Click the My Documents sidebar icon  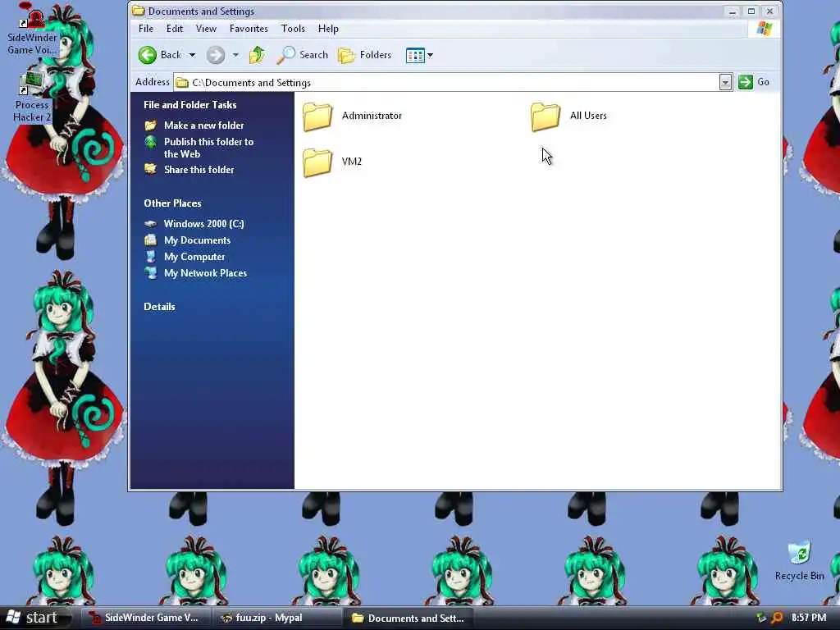click(x=151, y=240)
